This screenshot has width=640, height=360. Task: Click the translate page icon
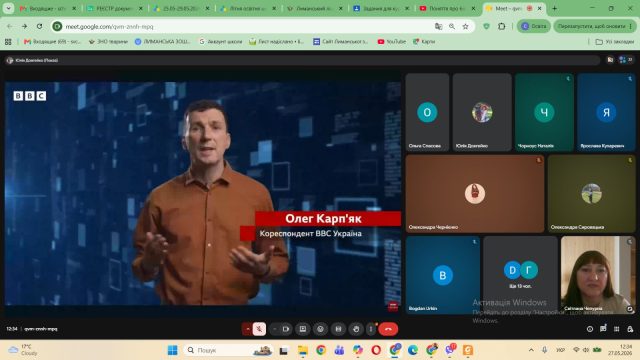tap(438, 27)
